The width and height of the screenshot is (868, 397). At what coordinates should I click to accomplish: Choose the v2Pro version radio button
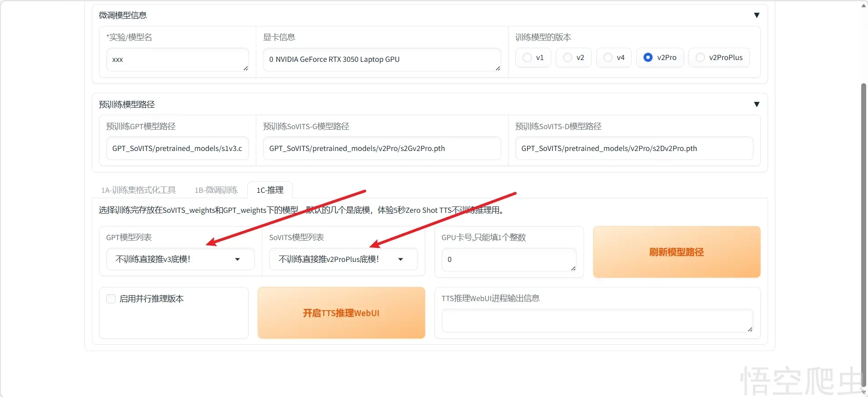(x=648, y=58)
